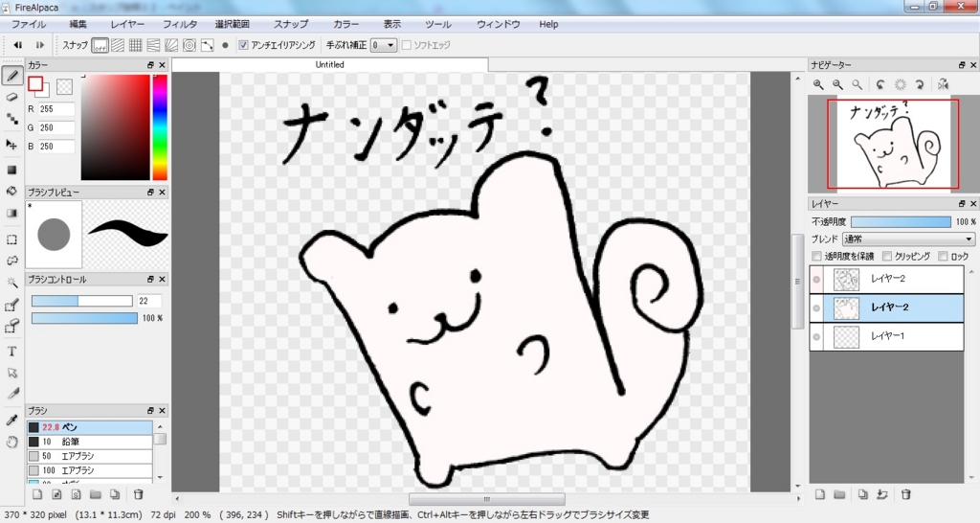Enable the parallel lines snap

coord(118,45)
